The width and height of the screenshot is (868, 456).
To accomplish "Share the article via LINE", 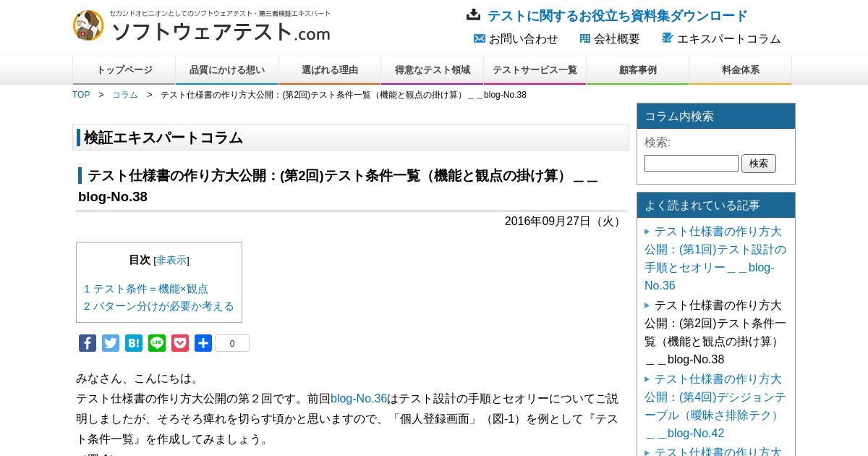I will click(x=157, y=343).
